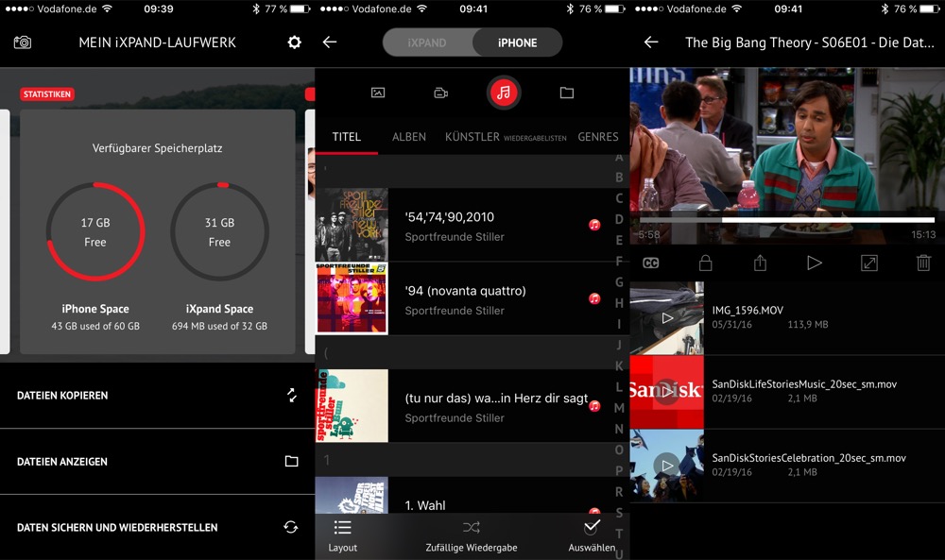The height and width of the screenshot is (560, 945).
Task: Select the music media type icon
Action: tap(504, 93)
